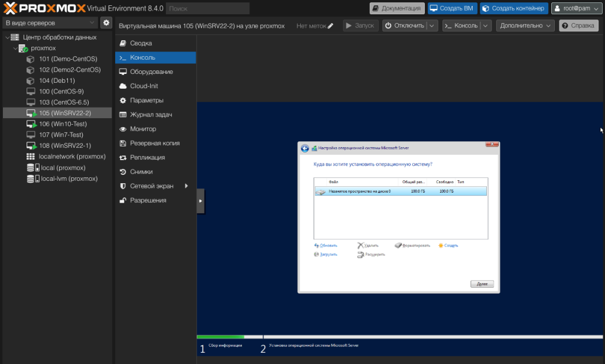Image resolution: width=605 pixels, height=364 pixels.
Task: Click the pencil icon to edit tags
Action: point(330,26)
